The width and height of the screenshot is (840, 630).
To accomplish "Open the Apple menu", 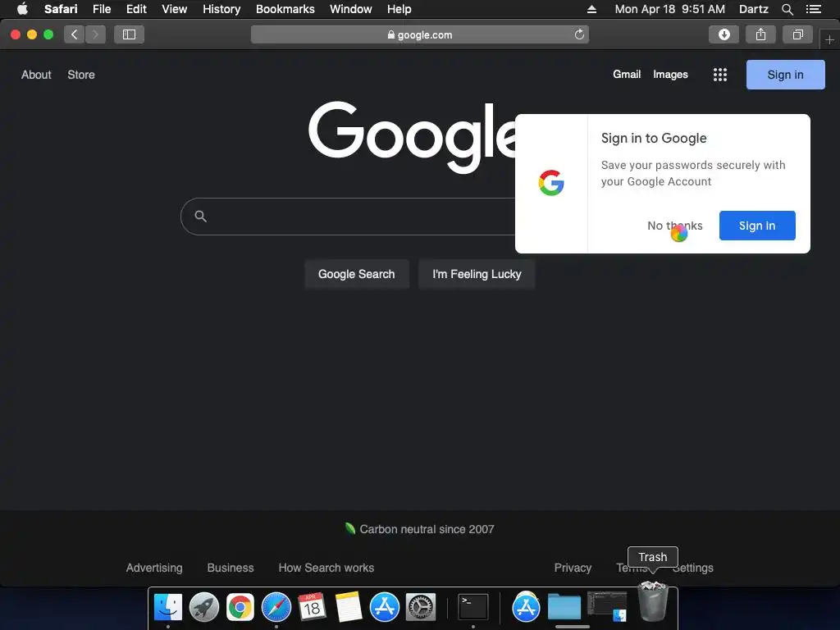I will [x=22, y=9].
